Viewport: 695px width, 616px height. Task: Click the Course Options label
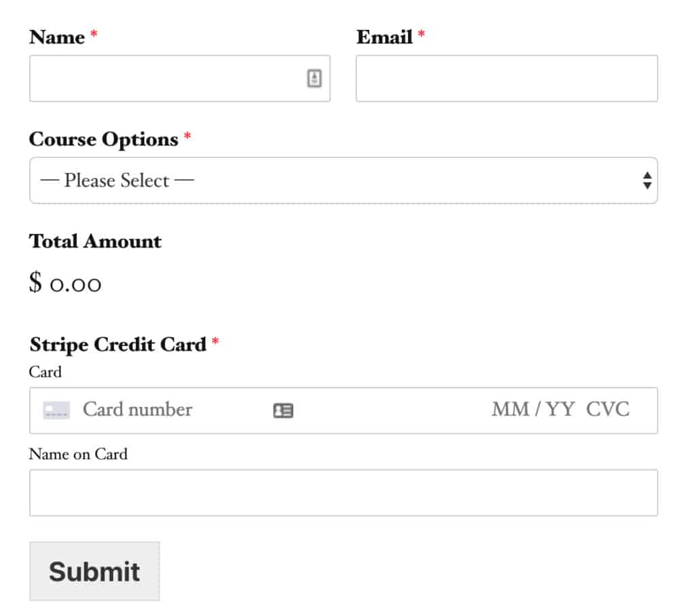click(x=104, y=139)
